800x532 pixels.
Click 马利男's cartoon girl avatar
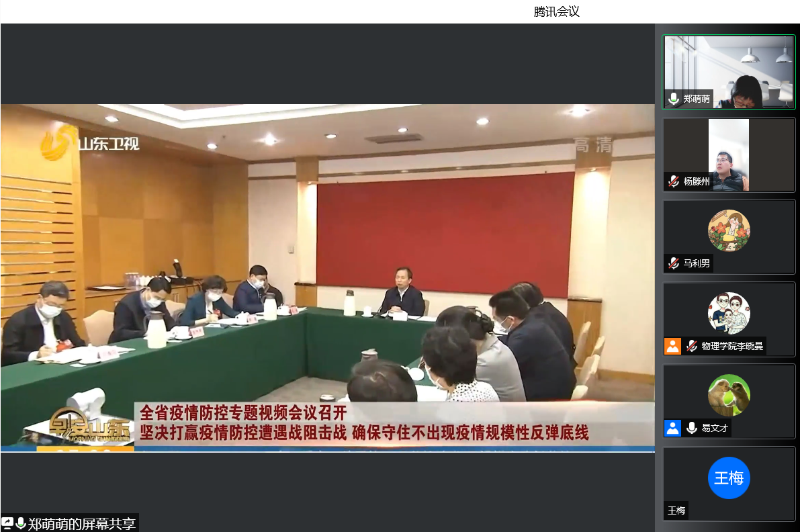(729, 230)
